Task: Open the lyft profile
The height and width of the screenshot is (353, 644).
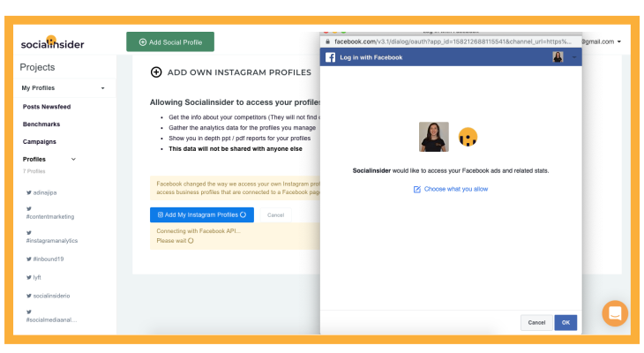Action: pos(37,277)
